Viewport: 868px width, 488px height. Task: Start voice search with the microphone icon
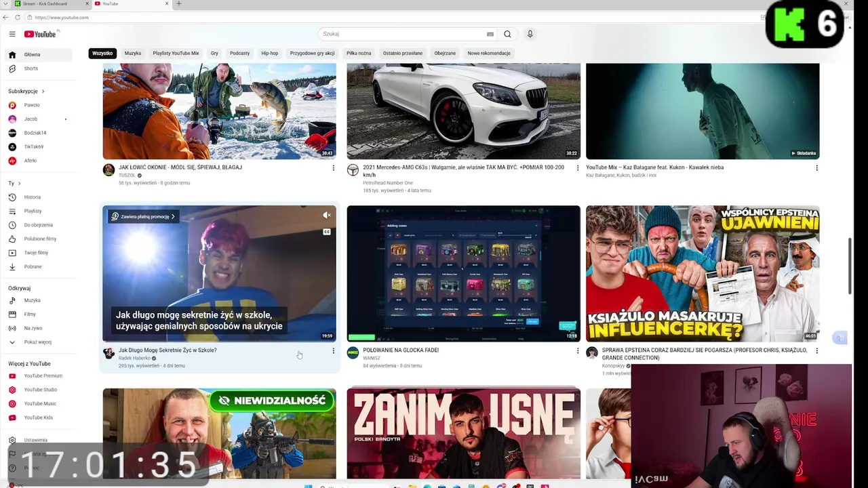pos(530,34)
